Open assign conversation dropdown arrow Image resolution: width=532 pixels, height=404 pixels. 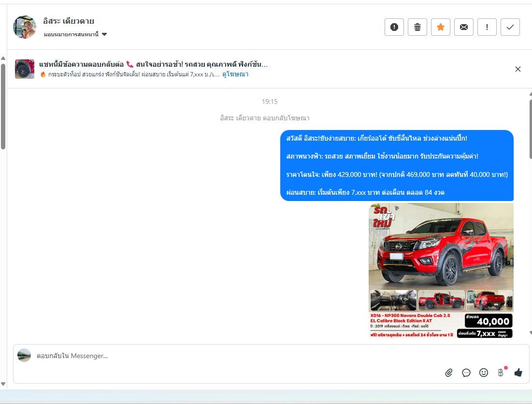pyautogui.click(x=104, y=34)
